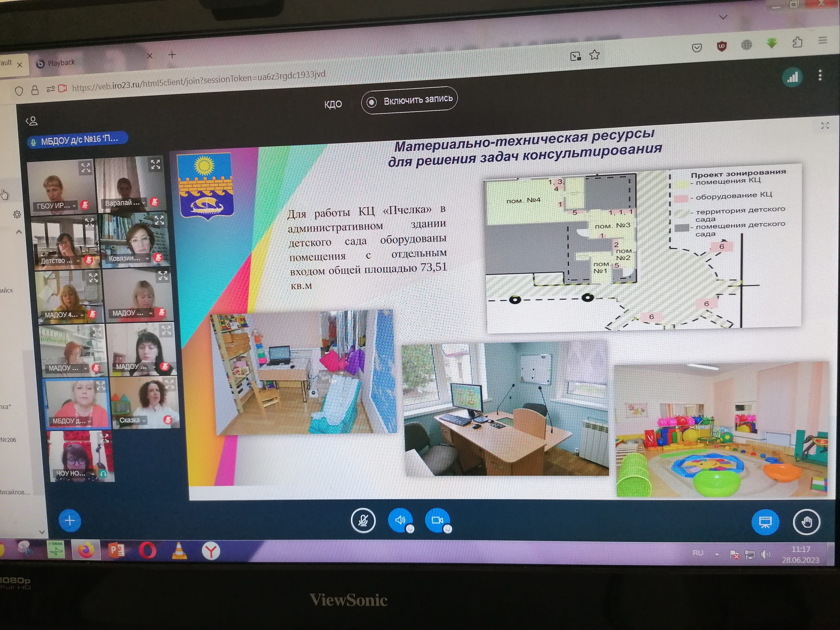
Task: Open connection status signal bars icon
Action: [x=792, y=78]
